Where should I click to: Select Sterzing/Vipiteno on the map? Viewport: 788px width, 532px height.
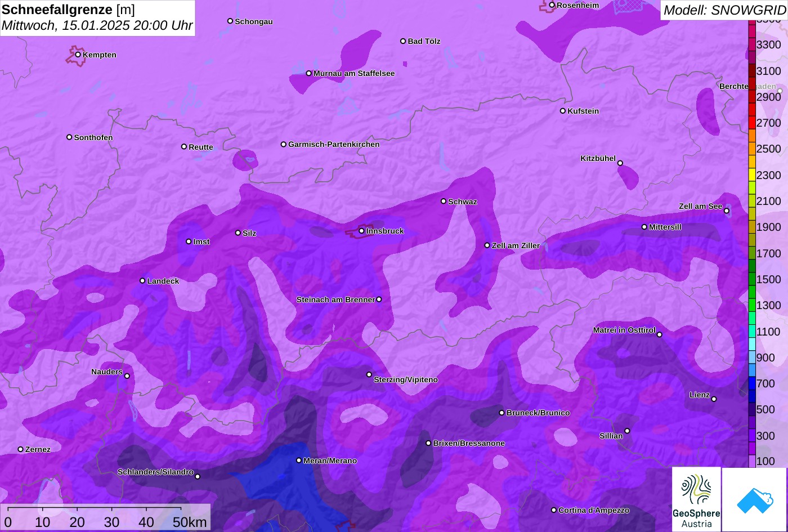click(x=406, y=379)
